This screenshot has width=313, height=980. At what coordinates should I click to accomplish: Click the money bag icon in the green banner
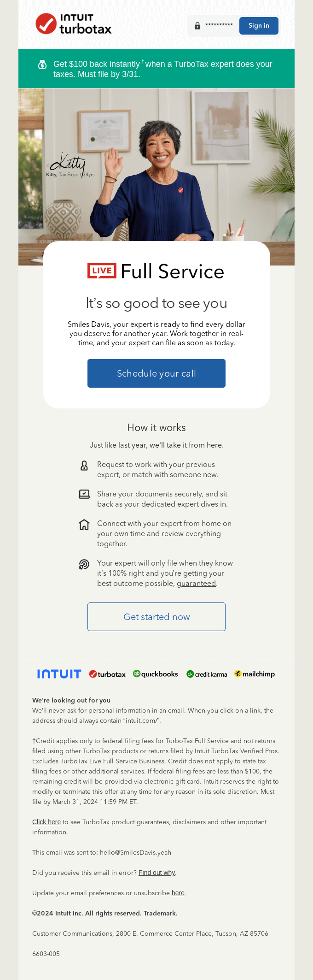(x=42, y=65)
